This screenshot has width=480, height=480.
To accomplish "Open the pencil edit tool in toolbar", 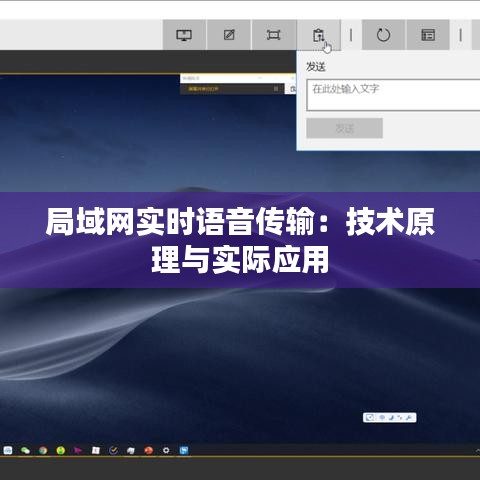I will click(x=229, y=35).
